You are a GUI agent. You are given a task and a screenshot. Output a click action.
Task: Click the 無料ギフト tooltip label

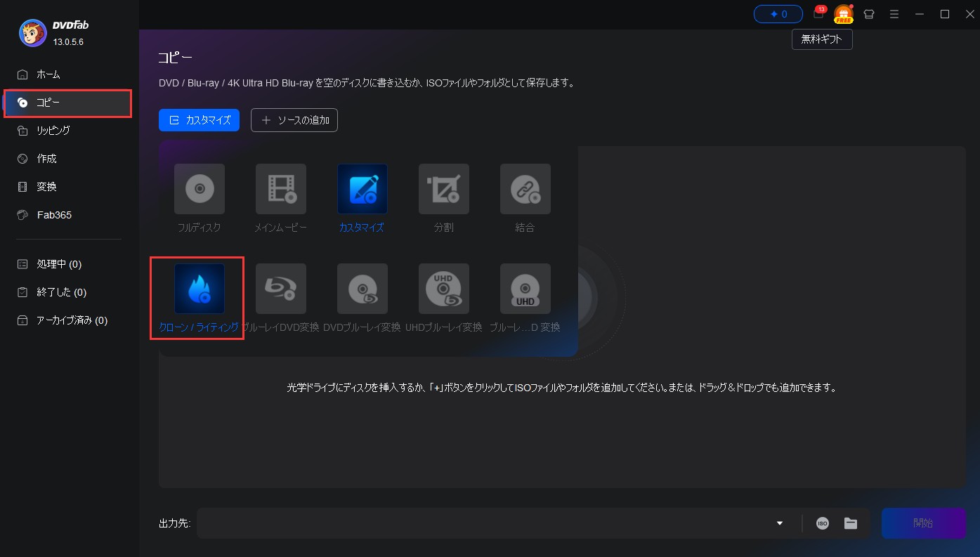(822, 40)
